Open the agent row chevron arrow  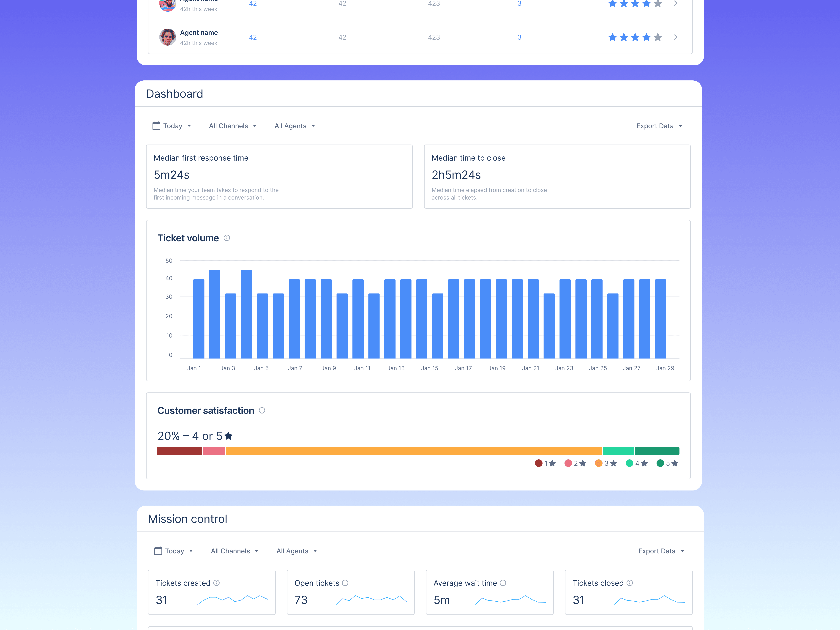pos(676,37)
